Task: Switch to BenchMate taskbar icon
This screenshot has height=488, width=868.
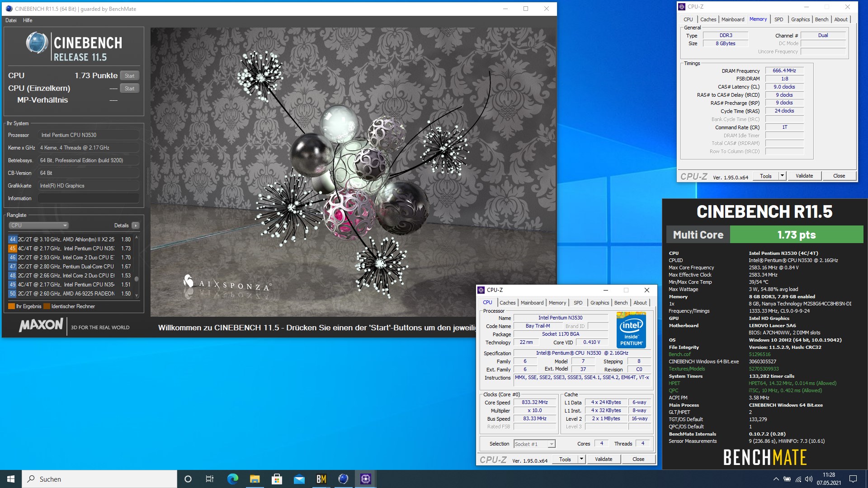Action: [321, 479]
